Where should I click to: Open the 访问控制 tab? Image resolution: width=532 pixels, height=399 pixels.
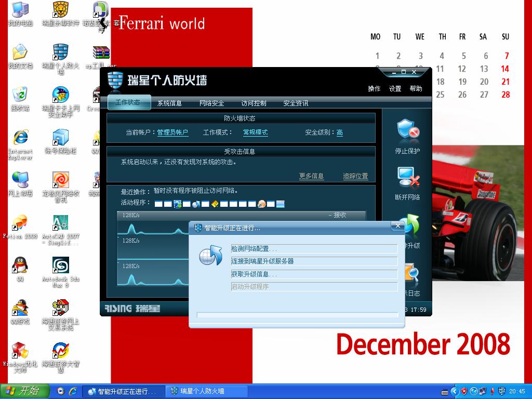point(254,103)
